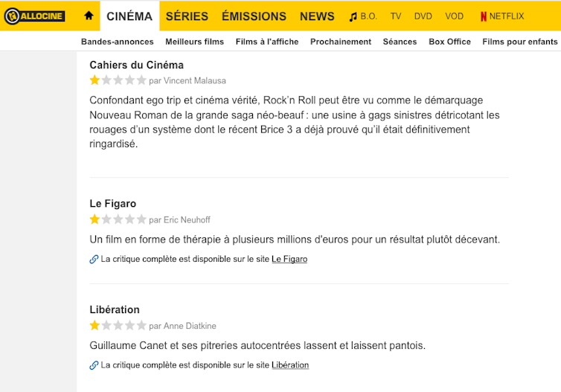The height and width of the screenshot is (392, 561).
Task: Open Box Office page
Action: click(x=449, y=42)
